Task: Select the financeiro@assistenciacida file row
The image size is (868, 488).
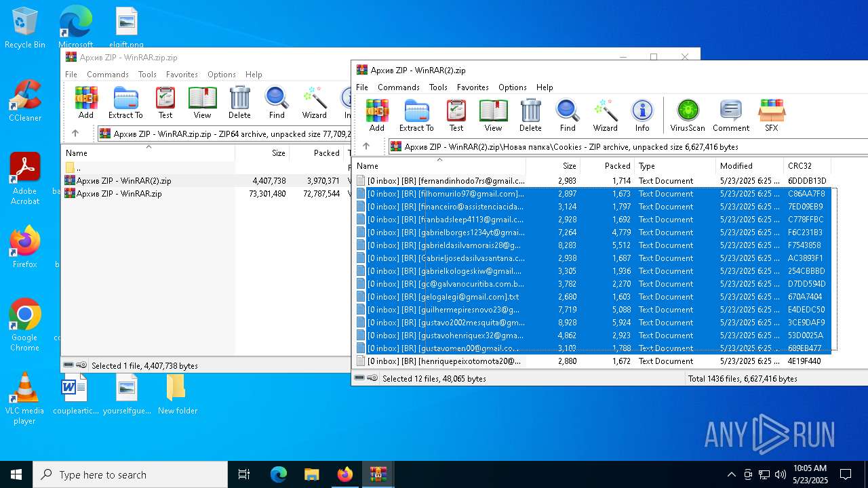Action: click(592, 207)
